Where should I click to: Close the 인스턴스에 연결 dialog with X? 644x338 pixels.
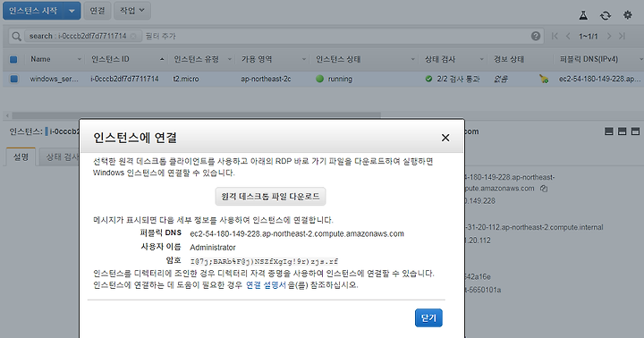click(x=445, y=138)
